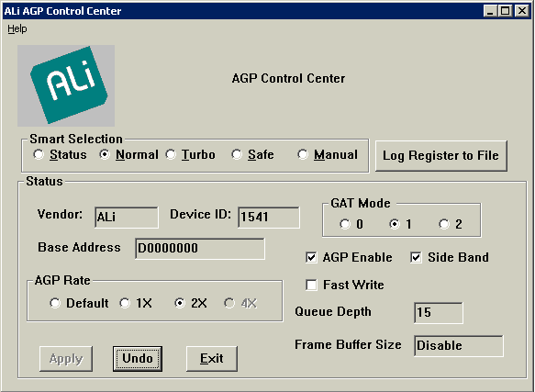Viewport: 535px width, 392px height.
Task: Minimize the ALi AGP Control Center window
Action: tap(490, 11)
